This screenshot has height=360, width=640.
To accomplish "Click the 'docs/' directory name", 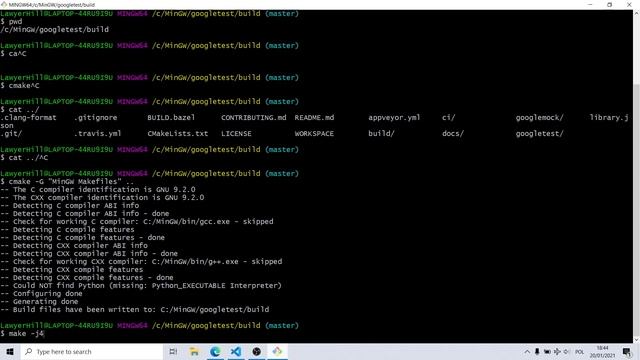I will [x=453, y=133].
